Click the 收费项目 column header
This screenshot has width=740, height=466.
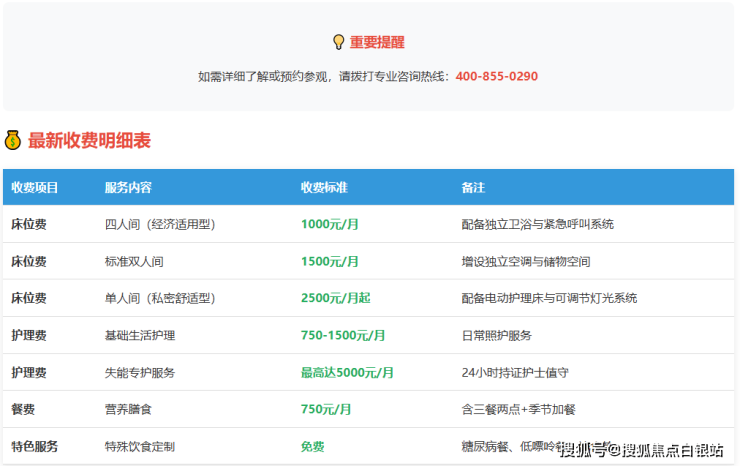[35, 187]
